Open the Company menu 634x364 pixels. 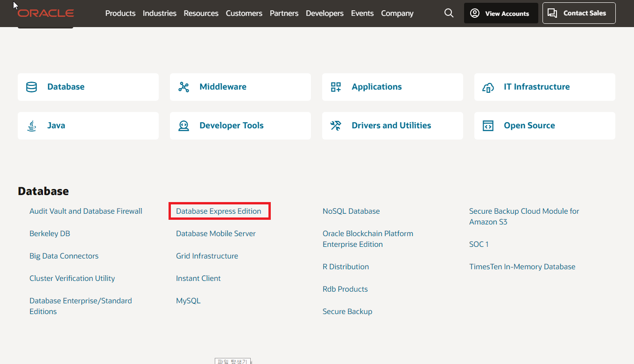397,13
